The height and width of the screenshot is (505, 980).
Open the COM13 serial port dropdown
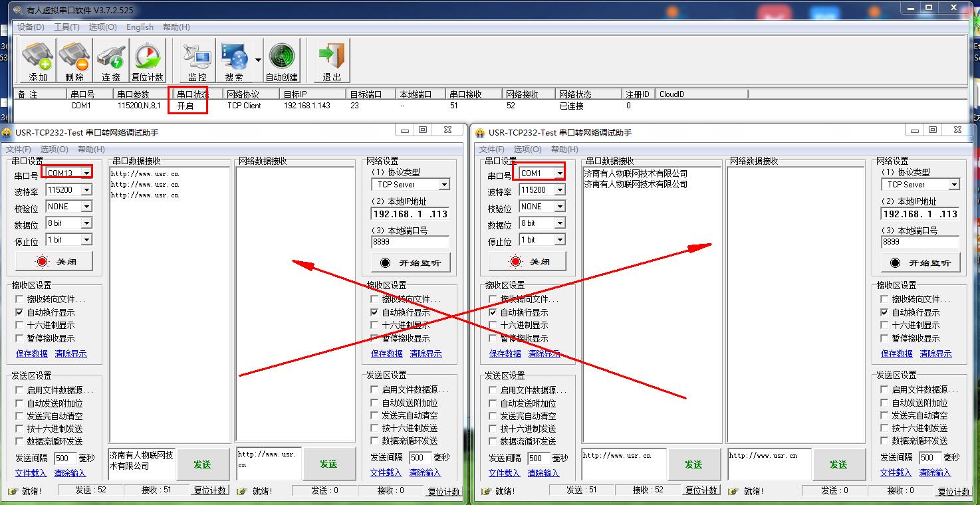click(x=86, y=173)
